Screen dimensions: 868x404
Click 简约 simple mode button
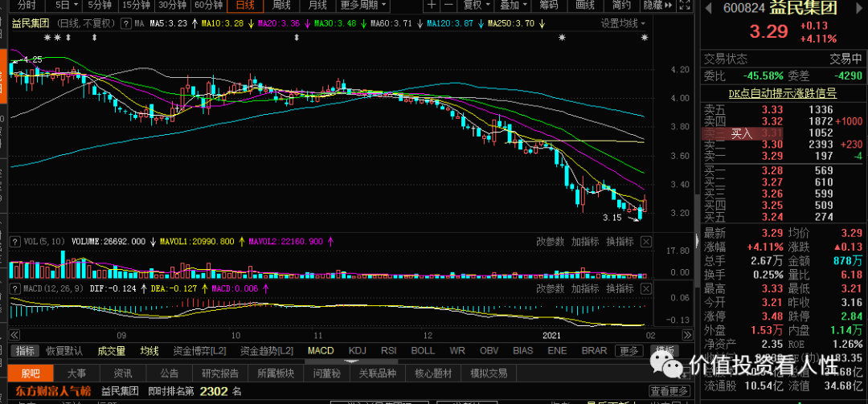pyautogui.click(x=621, y=6)
